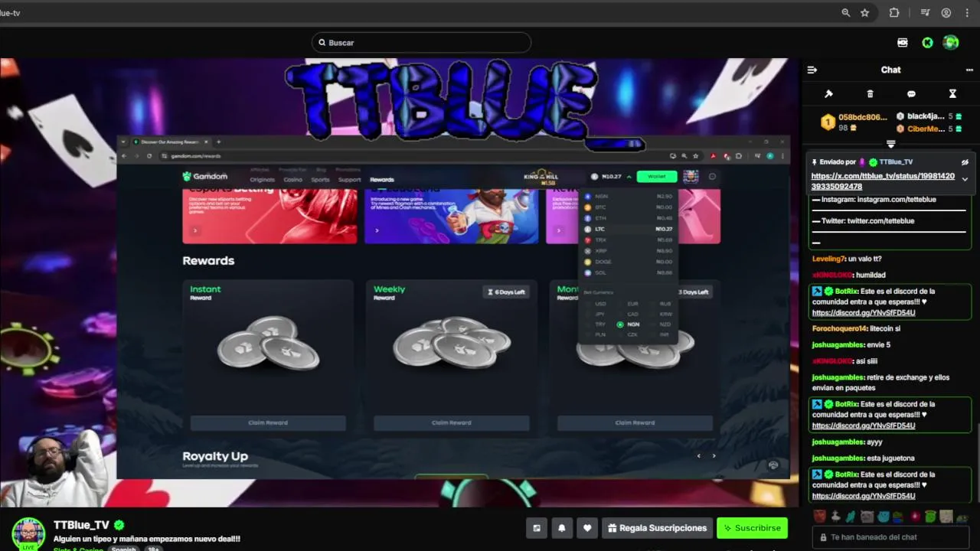
Task: Click the TTBlue_TV channel name
Action: [81, 525]
